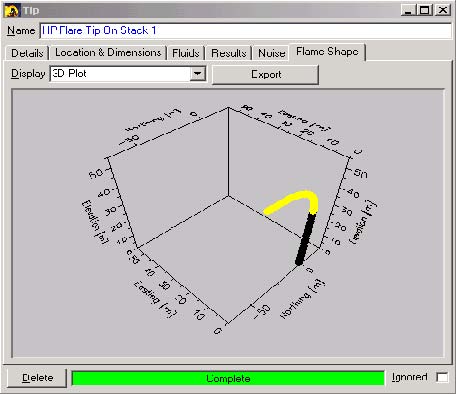456x394 pixels.
Task: Open the Display dropdown arrow
Action: pos(198,73)
